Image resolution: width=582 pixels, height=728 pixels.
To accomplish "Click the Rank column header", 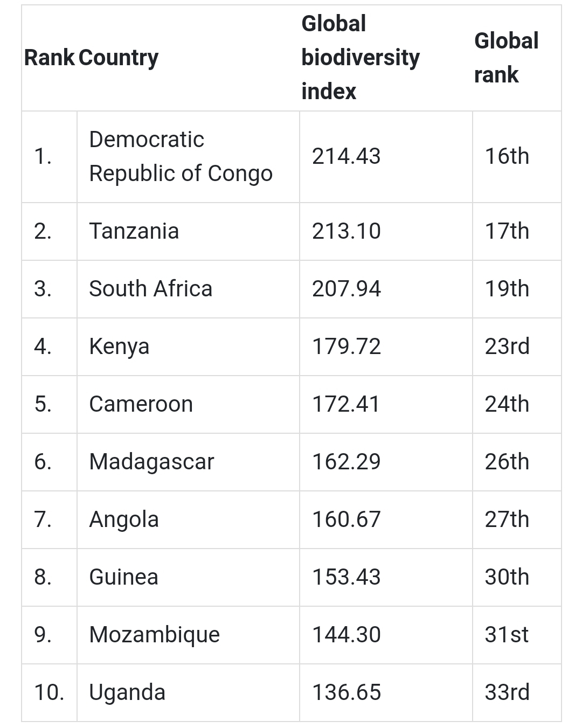I will pos(49,58).
